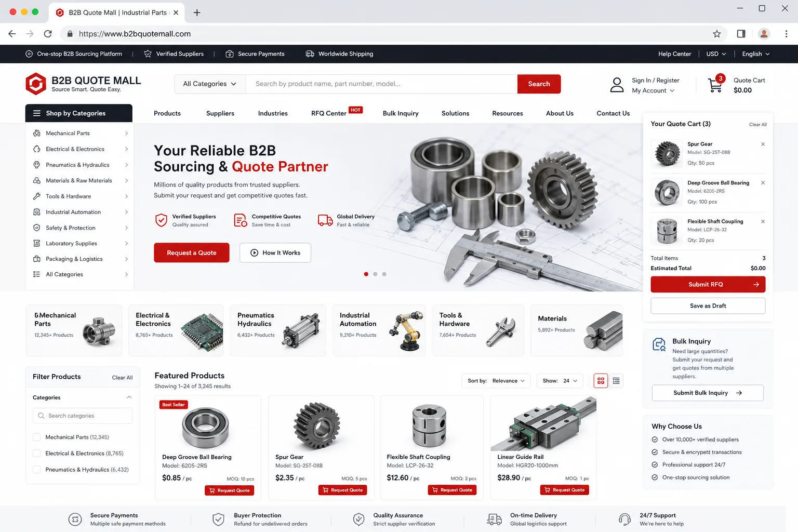The image size is (798, 532).
Task: Select the second carousel dot
Action: coord(375,274)
